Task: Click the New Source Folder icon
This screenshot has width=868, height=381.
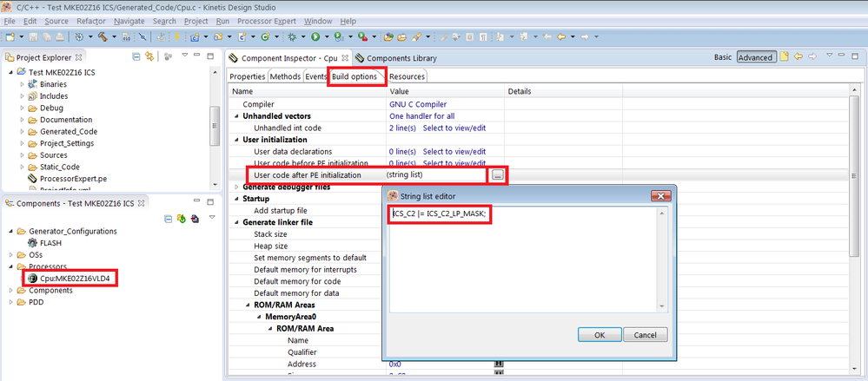Action: [218, 37]
